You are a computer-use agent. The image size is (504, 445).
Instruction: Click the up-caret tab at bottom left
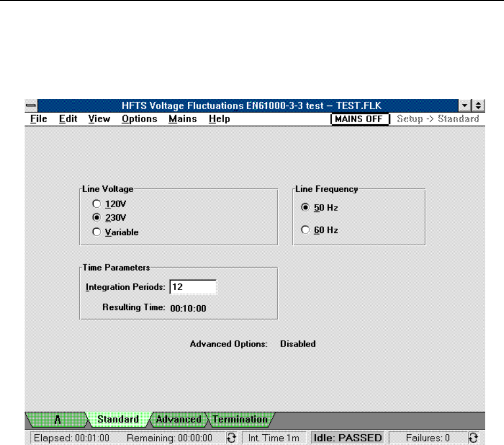pyautogui.click(x=57, y=420)
